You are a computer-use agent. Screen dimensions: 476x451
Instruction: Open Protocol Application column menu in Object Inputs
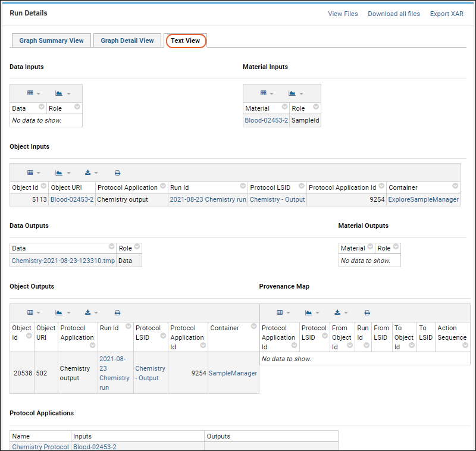163,186
